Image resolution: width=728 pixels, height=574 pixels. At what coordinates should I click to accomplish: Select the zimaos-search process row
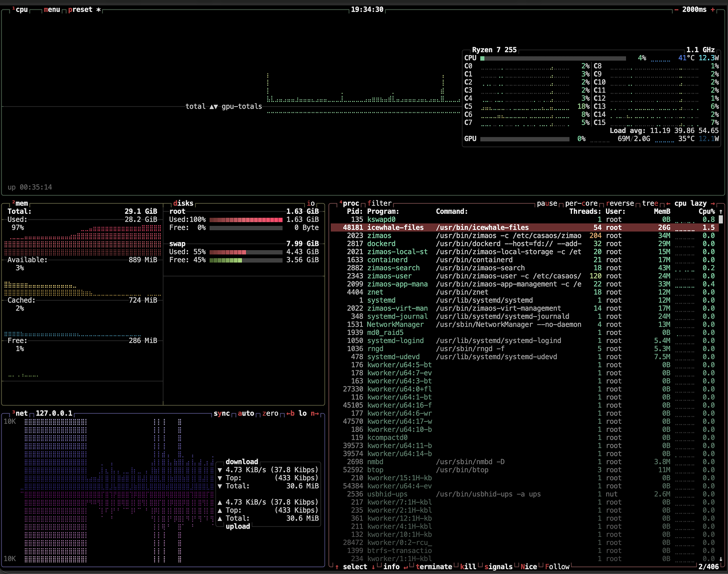tap(525, 268)
